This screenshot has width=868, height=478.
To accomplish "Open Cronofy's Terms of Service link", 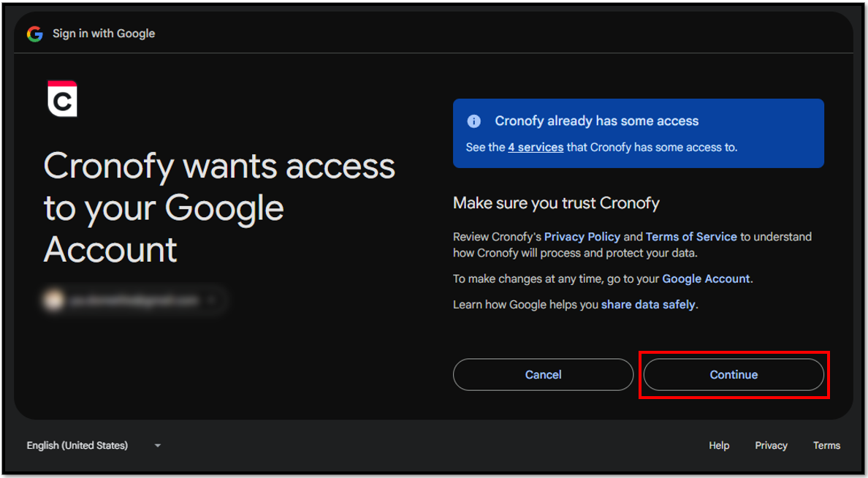I will (x=691, y=237).
